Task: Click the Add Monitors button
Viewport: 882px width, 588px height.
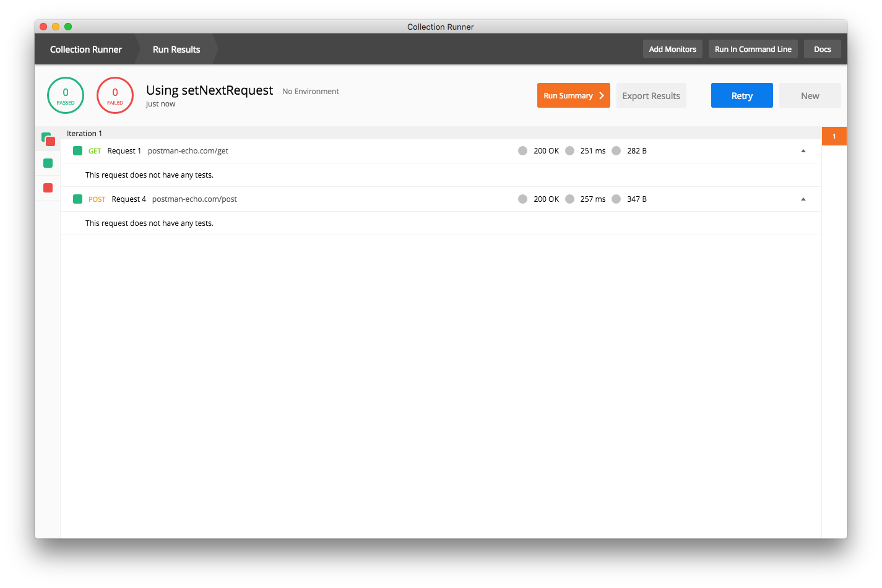Action: point(672,50)
